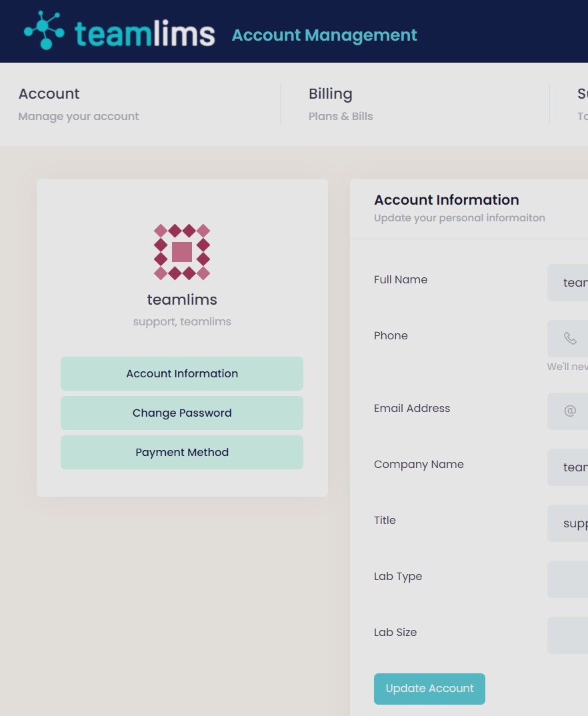This screenshot has width=588, height=716.
Task: Click the 'Account Information' panel heading
Action: coord(447,200)
